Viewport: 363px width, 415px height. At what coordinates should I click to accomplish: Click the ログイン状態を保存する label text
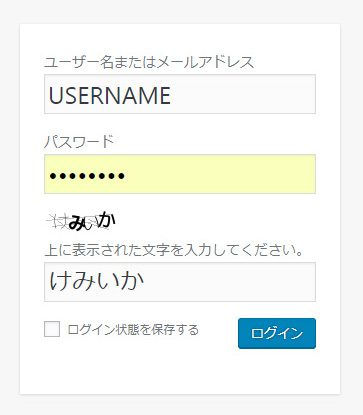tap(133, 330)
